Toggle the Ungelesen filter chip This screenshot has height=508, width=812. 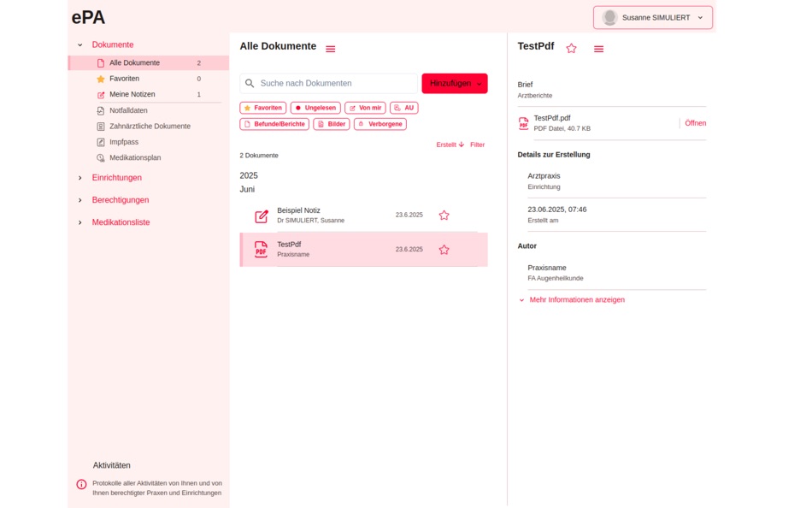[x=315, y=107]
